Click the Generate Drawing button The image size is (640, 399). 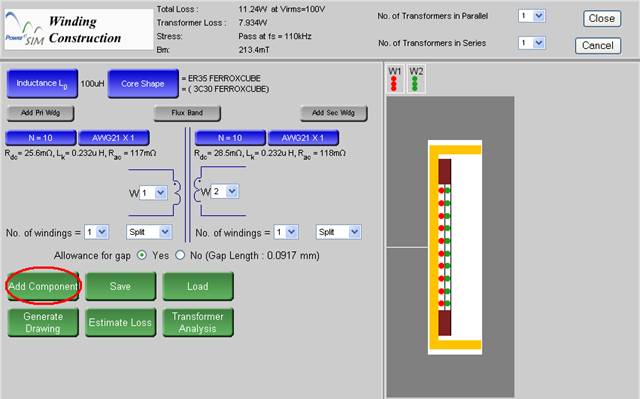click(43, 322)
